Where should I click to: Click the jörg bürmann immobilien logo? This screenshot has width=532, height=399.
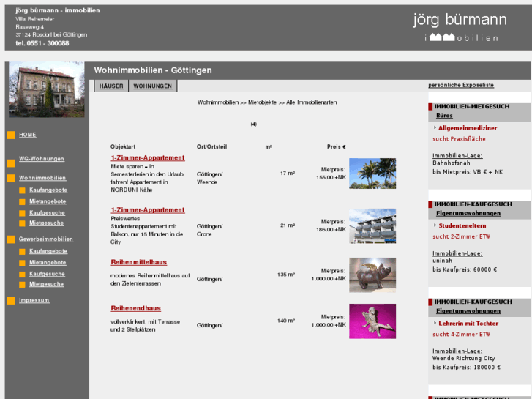[460, 27]
